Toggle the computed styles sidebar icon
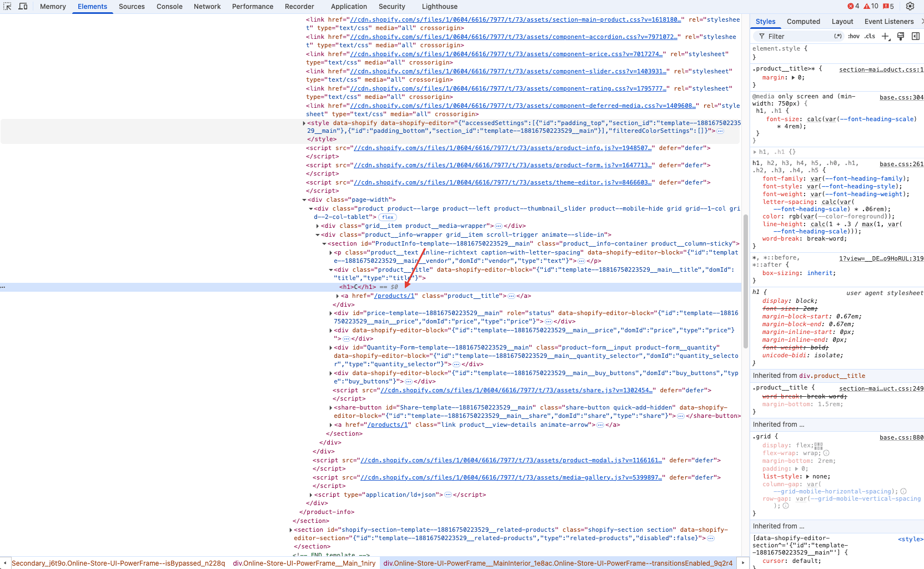Screen dimensions: 924x569 (x=916, y=36)
